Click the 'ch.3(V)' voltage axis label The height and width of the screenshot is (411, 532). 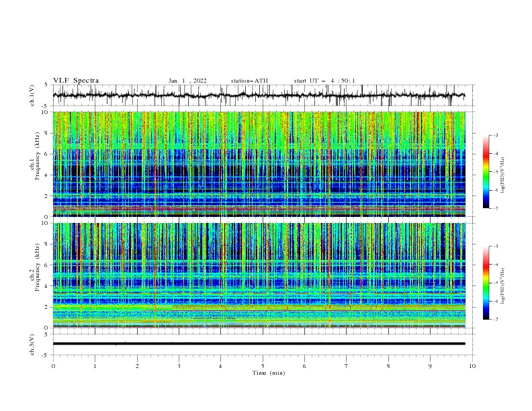point(32,345)
